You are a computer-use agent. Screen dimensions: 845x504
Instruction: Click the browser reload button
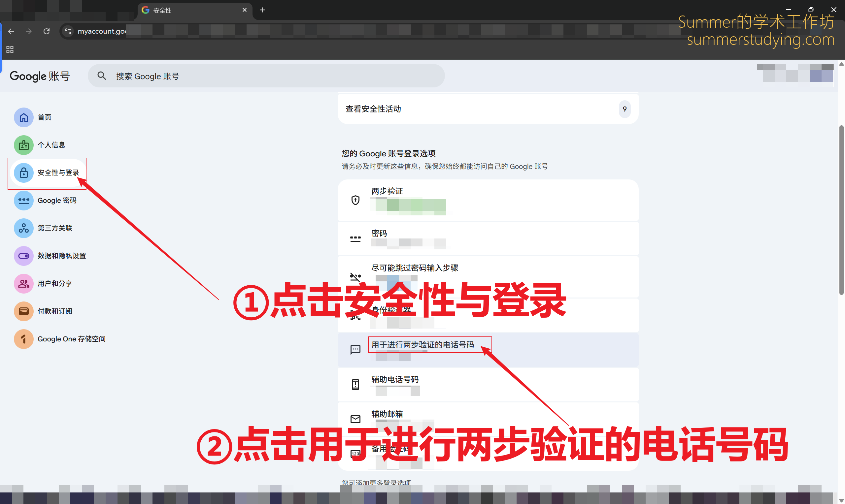47,31
